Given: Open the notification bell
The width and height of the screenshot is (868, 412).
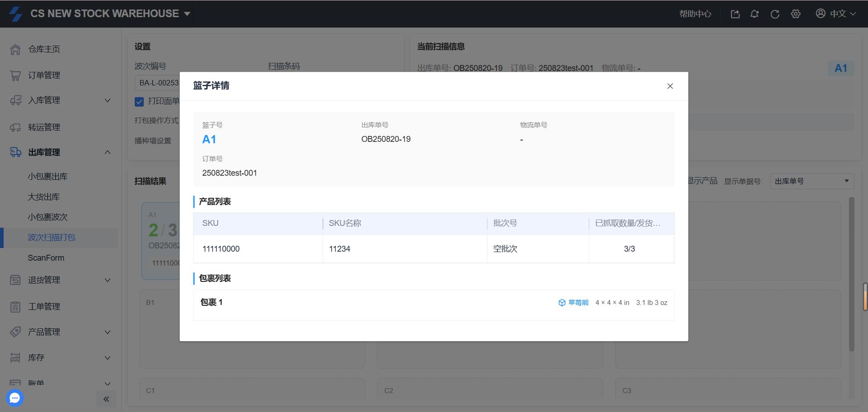Looking at the screenshot, I should (755, 14).
